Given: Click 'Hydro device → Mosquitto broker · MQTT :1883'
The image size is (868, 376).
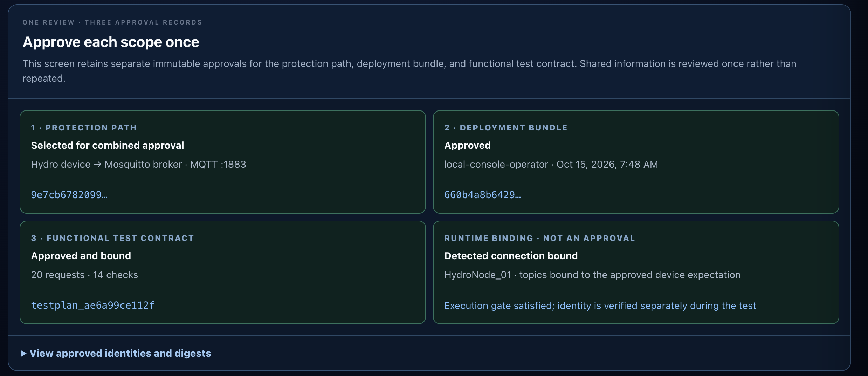Looking at the screenshot, I should coord(139,164).
